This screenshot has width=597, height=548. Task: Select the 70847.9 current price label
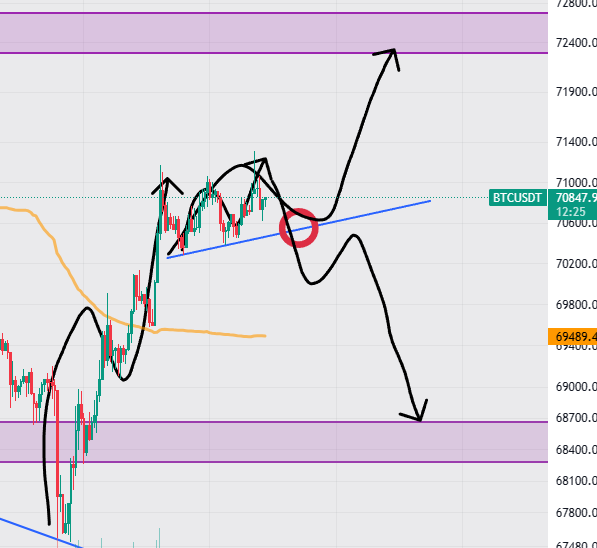(576, 198)
